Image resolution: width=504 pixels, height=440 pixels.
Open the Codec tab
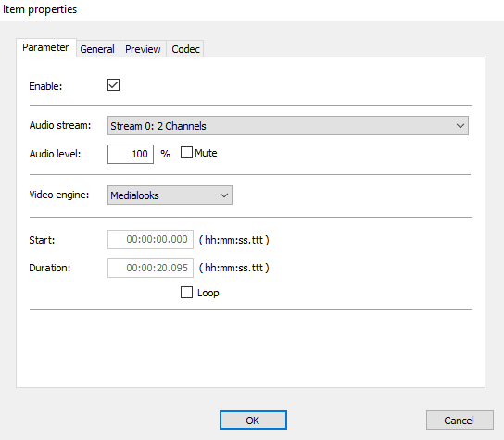[x=185, y=49]
